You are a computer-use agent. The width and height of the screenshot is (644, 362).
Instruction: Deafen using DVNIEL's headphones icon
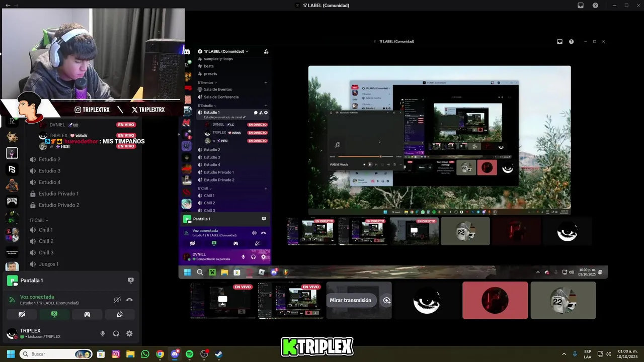point(253,257)
